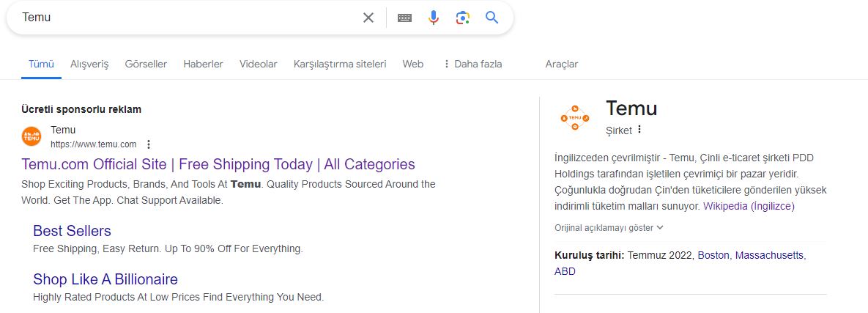This screenshot has height=313, width=868.
Task: Follow the Best Sellers sitelink
Action: coord(72,231)
